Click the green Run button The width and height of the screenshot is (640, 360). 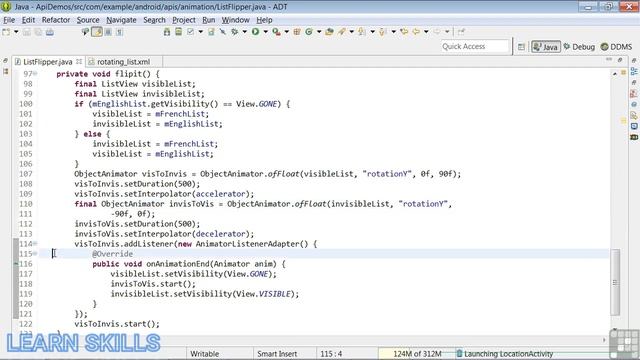pyautogui.click(x=256, y=31)
